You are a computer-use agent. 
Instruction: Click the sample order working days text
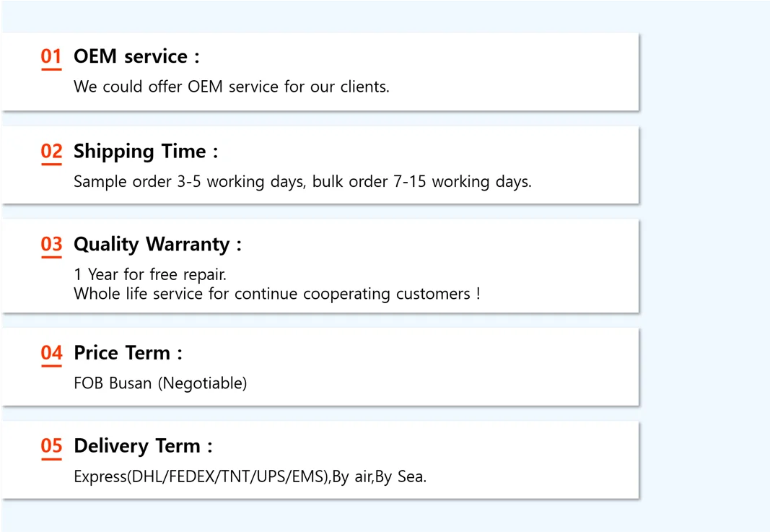coord(302,182)
